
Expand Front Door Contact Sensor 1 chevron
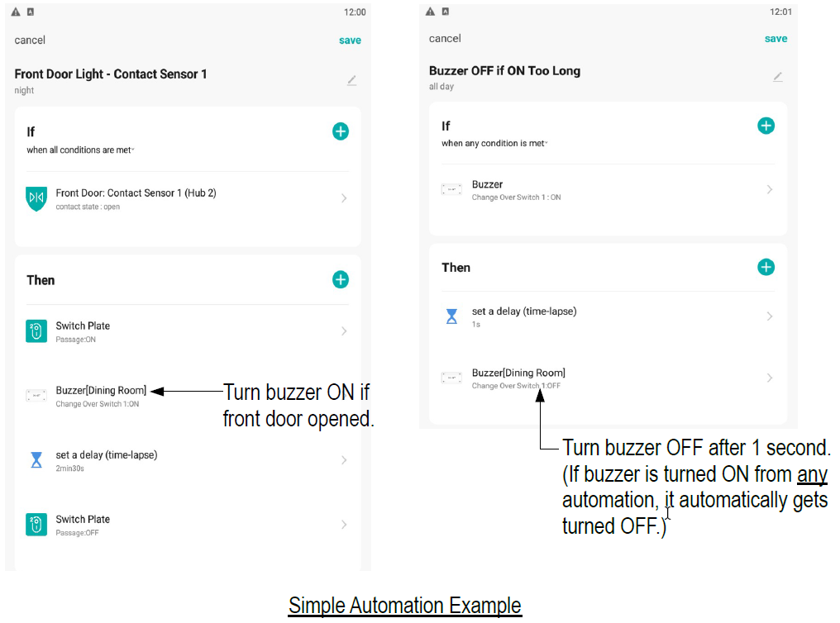tap(344, 198)
